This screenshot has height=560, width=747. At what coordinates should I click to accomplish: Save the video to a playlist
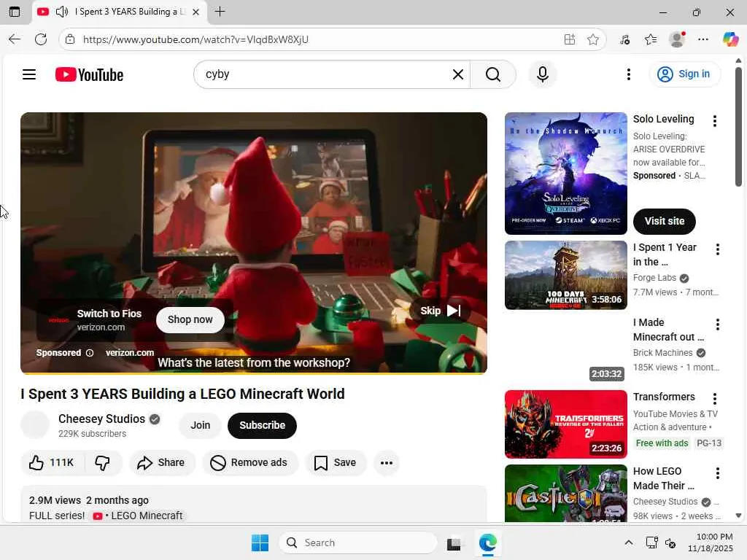point(336,462)
